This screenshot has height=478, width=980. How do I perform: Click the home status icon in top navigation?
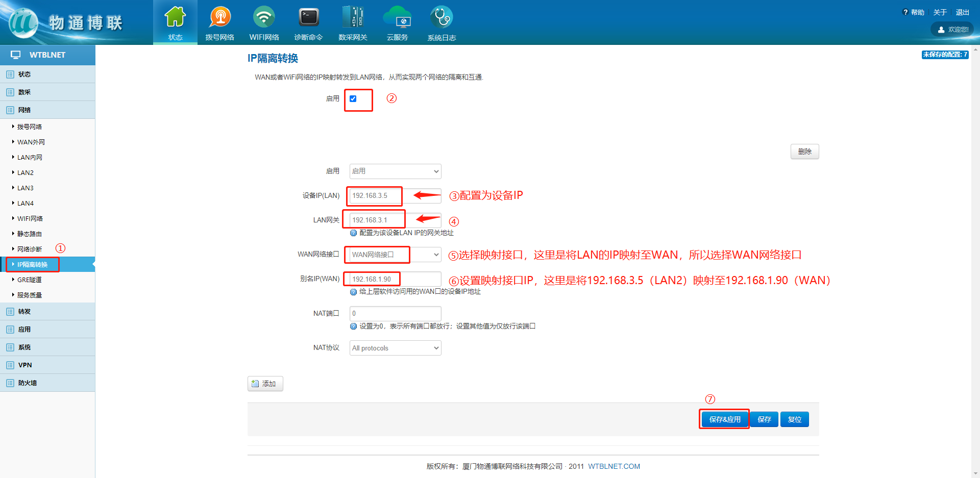coord(175,18)
